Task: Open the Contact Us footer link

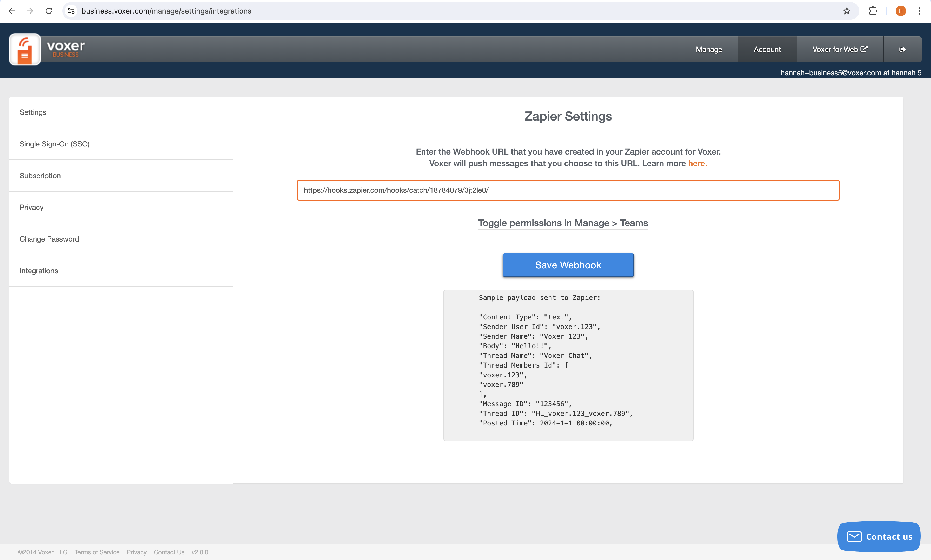Action: pos(169,552)
